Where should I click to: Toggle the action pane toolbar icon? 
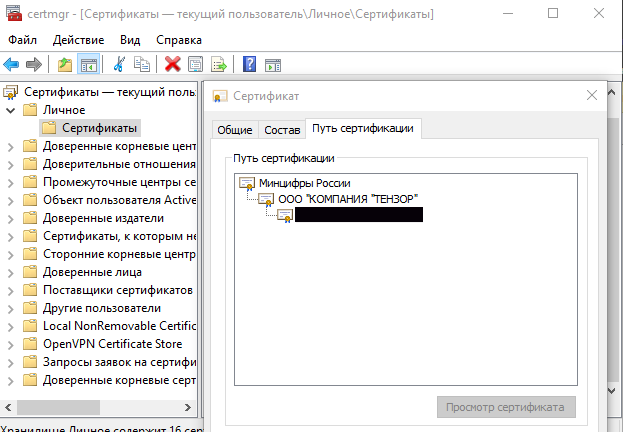(x=273, y=65)
